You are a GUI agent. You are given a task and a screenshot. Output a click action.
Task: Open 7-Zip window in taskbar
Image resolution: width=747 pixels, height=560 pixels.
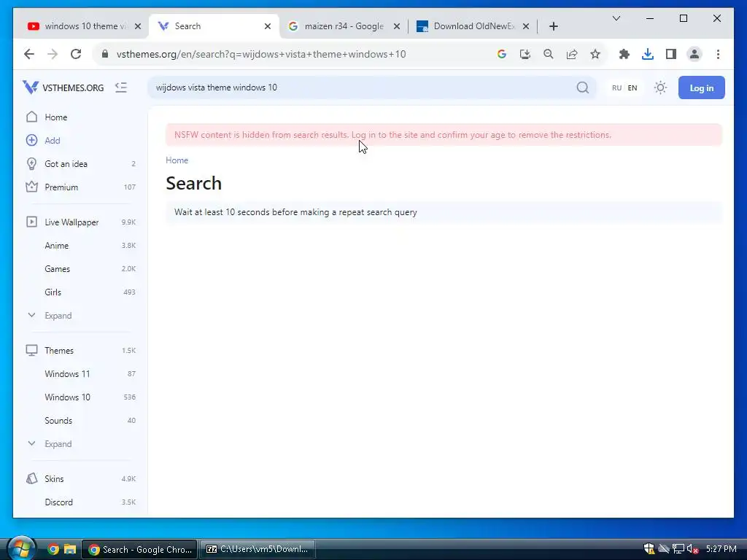pyautogui.click(x=258, y=549)
